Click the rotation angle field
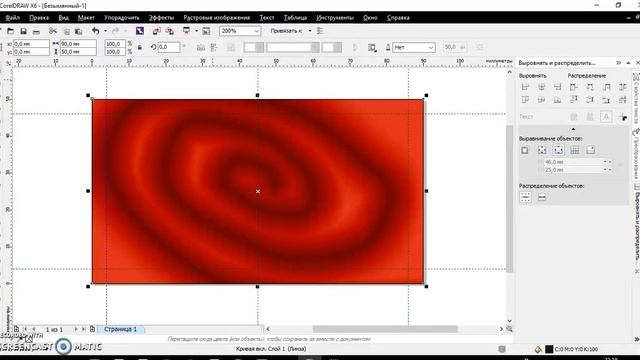 [169, 47]
